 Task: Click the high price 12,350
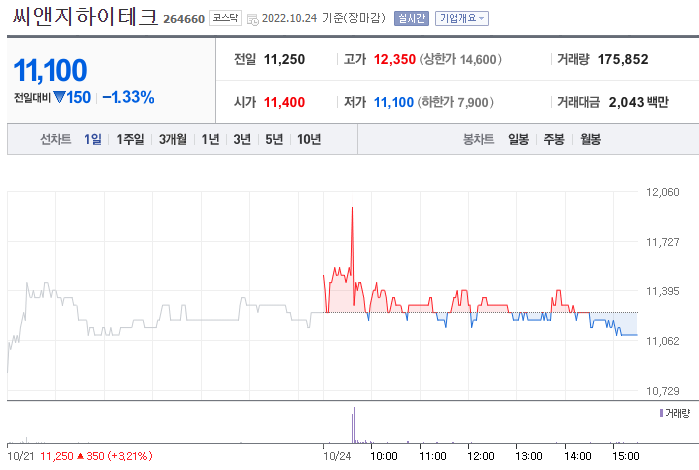(x=395, y=59)
